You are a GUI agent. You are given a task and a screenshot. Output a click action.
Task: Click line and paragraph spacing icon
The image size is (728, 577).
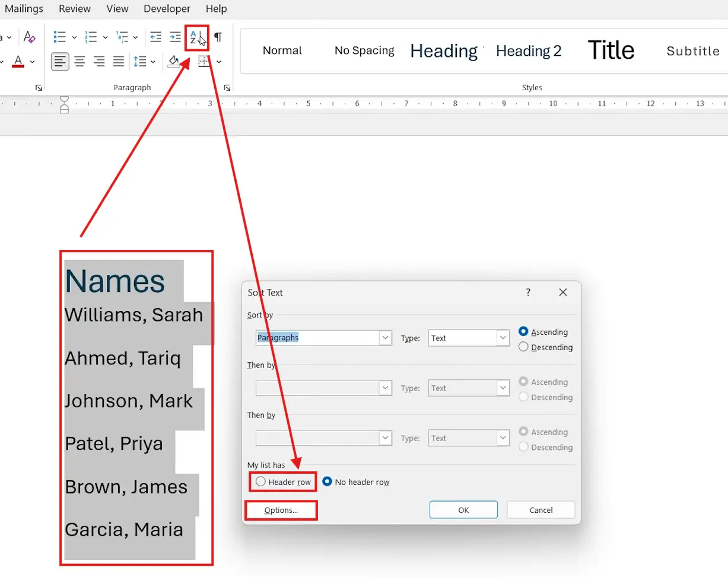coord(140,61)
